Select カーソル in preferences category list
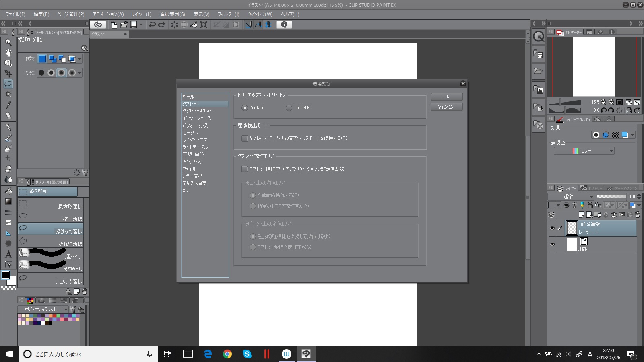Image resolution: width=644 pixels, height=362 pixels. click(190, 133)
